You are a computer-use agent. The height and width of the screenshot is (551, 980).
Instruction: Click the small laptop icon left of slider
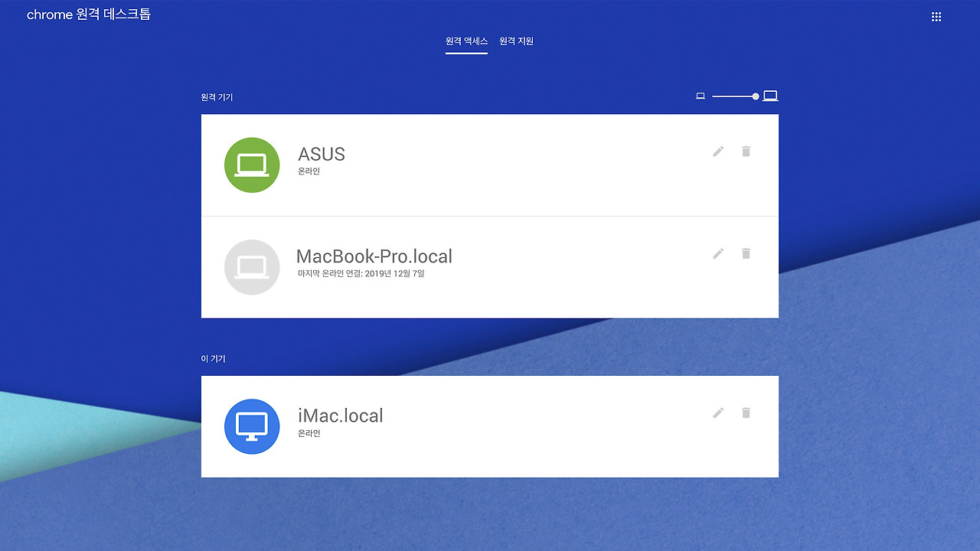pyautogui.click(x=700, y=96)
